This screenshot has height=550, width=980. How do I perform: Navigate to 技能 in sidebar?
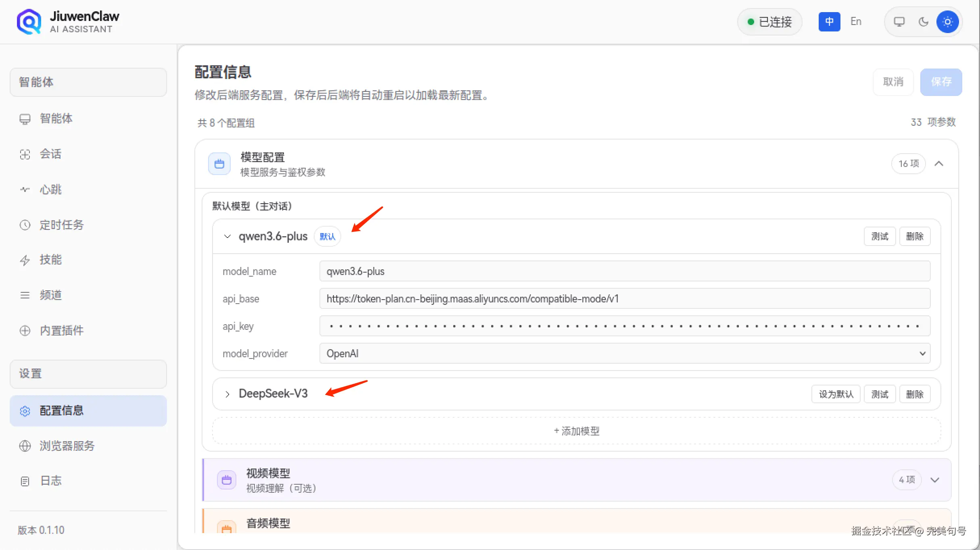coord(88,260)
